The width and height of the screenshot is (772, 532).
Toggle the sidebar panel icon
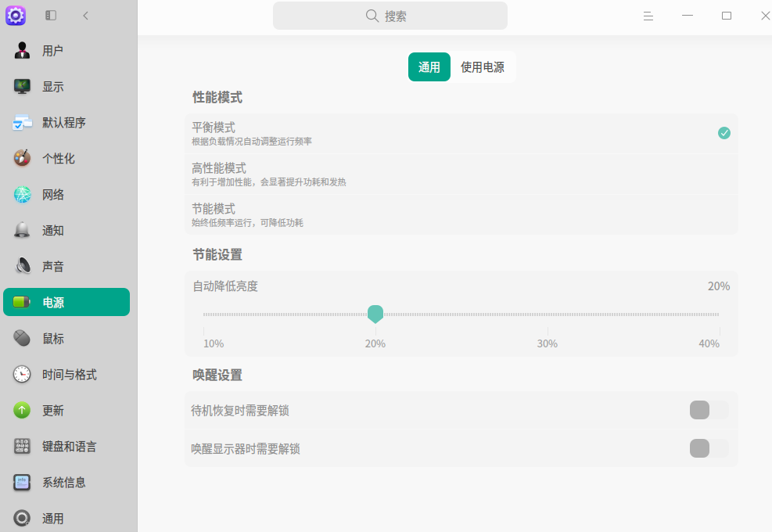pos(51,16)
